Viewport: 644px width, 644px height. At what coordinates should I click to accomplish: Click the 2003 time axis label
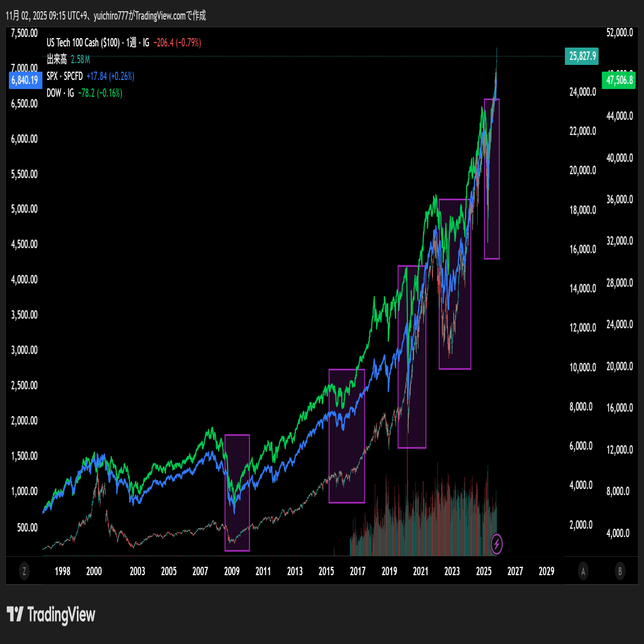(x=137, y=571)
